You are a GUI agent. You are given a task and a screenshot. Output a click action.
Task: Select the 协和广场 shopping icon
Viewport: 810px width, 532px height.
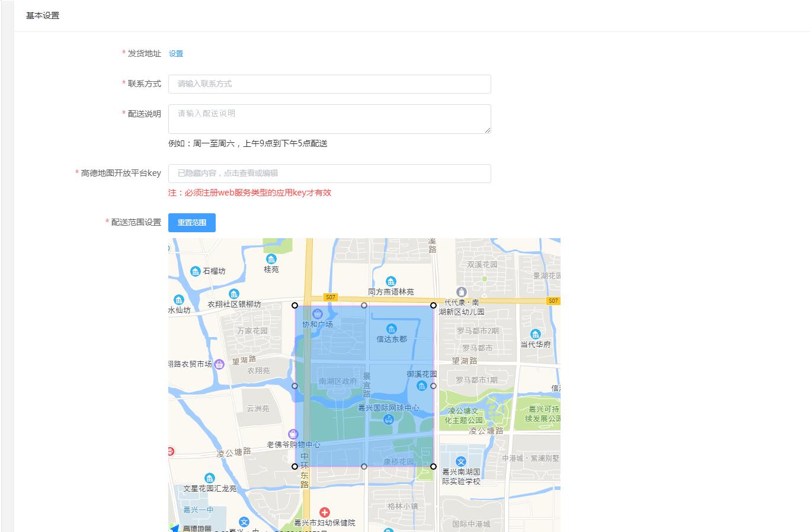tap(318, 314)
